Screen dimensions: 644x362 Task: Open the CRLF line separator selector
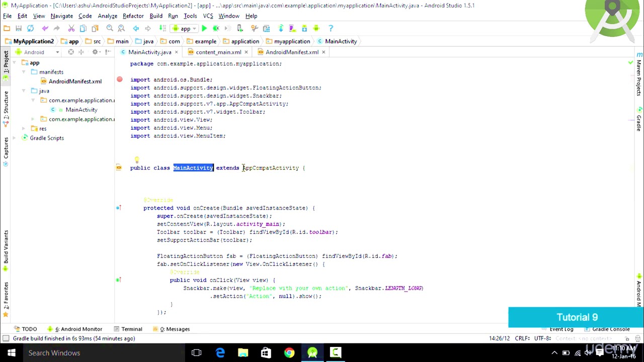tap(523, 338)
